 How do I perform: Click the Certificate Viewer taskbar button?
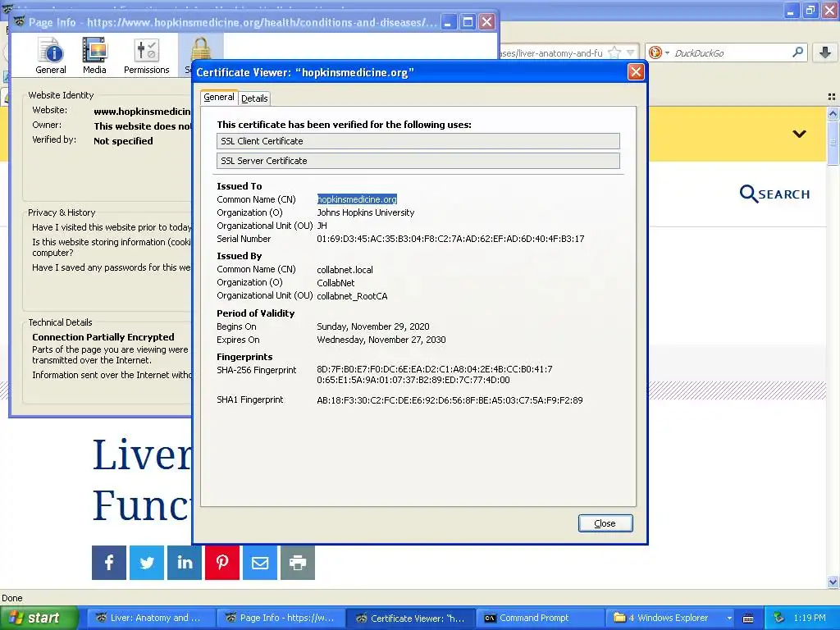point(411,618)
